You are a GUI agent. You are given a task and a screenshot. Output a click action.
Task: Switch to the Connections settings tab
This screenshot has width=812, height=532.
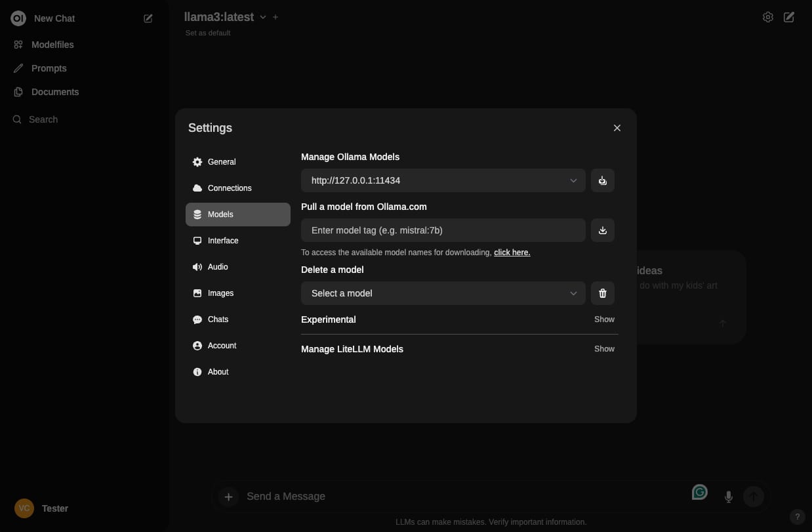coord(229,188)
